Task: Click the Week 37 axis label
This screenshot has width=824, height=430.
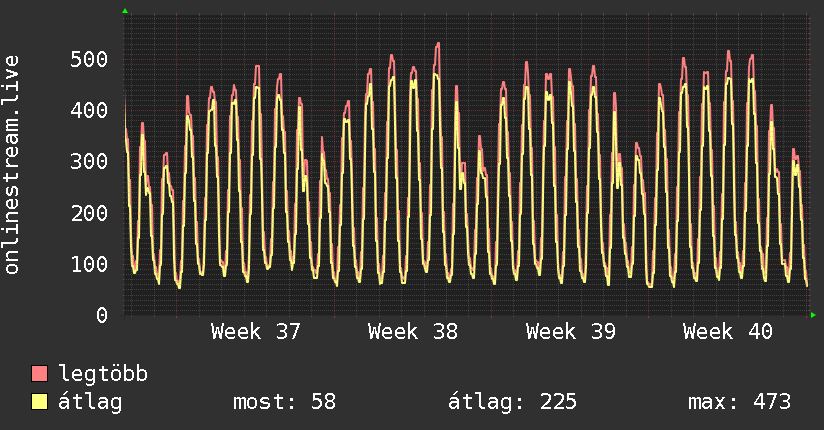Action: [256, 332]
